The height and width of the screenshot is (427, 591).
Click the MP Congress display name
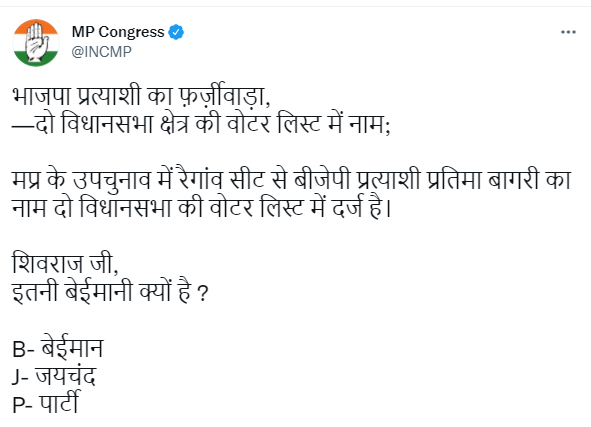pyautogui.click(x=118, y=32)
